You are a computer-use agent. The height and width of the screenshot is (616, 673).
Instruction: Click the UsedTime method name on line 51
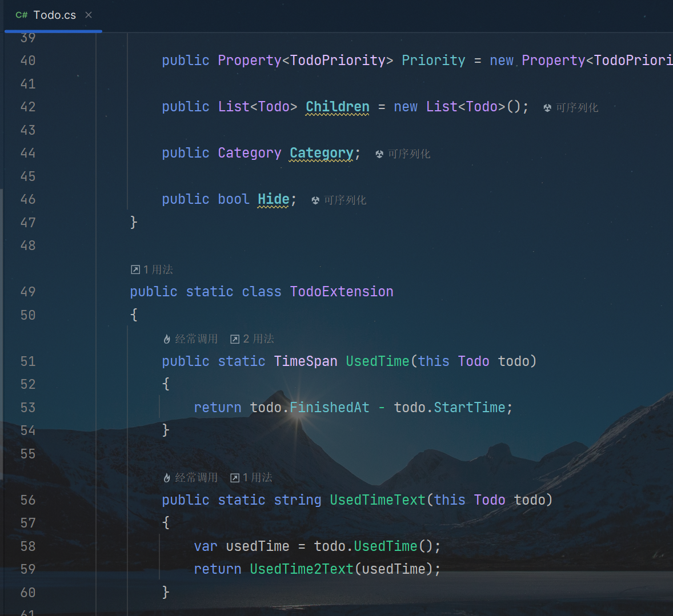point(378,361)
